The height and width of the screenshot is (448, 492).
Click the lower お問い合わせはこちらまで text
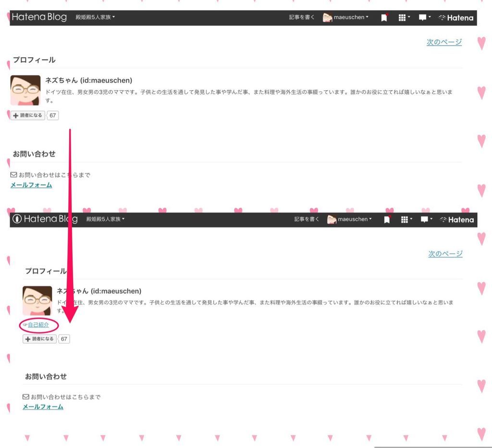65,397
